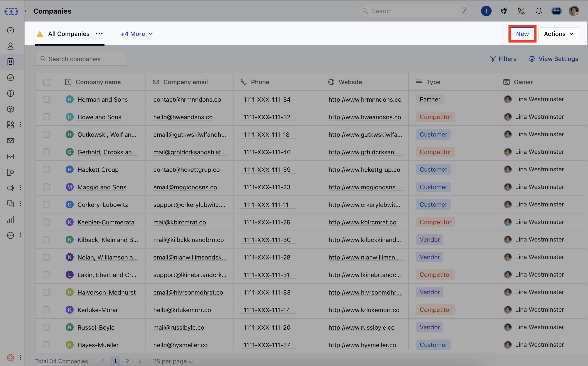Open the user profile avatar

(574, 11)
